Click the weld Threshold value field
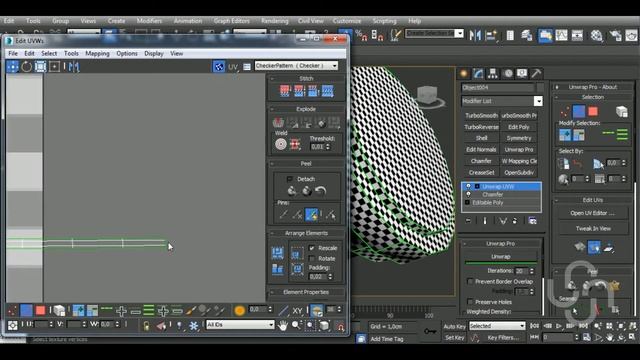This screenshot has width=640, height=360. point(317,147)
